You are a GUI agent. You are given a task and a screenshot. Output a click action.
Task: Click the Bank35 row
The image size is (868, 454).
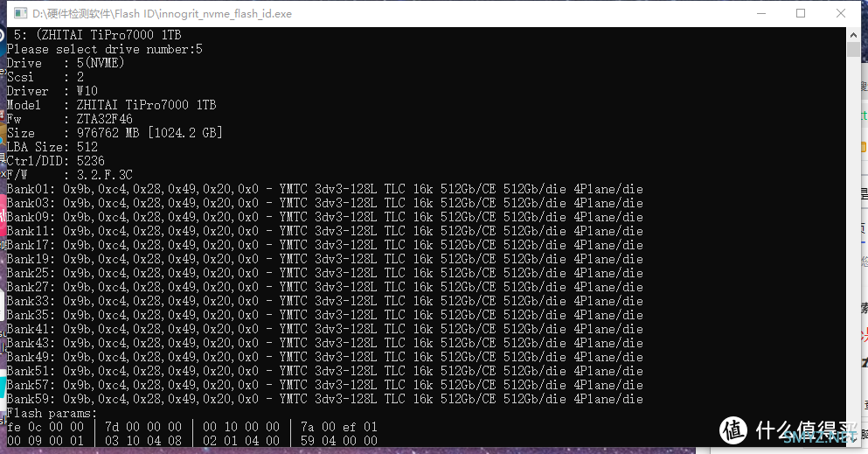325,315
